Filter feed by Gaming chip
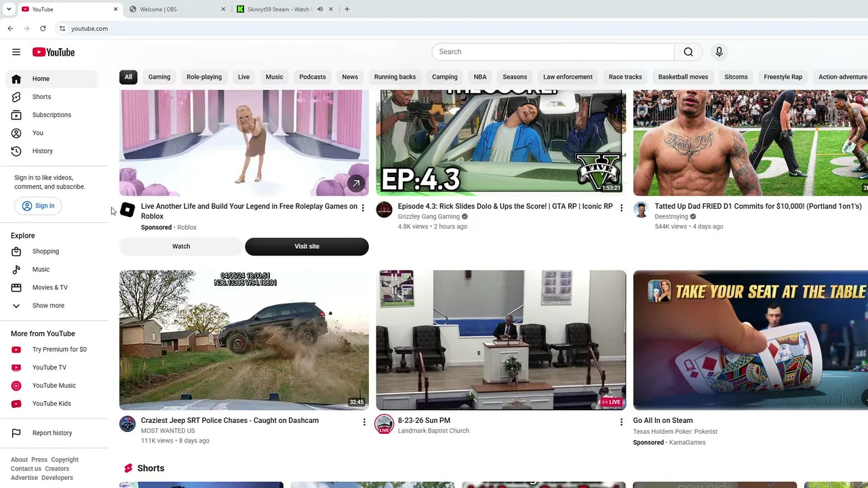The image size is (868, 488). [159, 77]
